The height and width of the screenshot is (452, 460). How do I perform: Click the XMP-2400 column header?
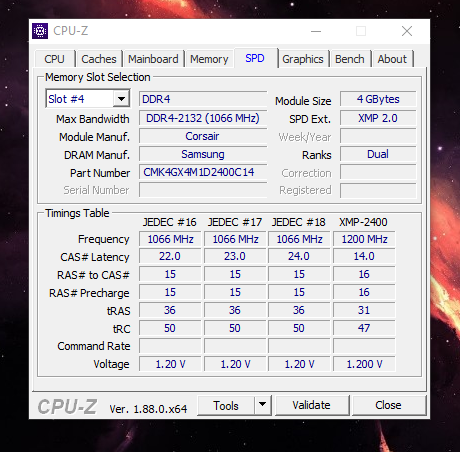(x=363, y=222)
